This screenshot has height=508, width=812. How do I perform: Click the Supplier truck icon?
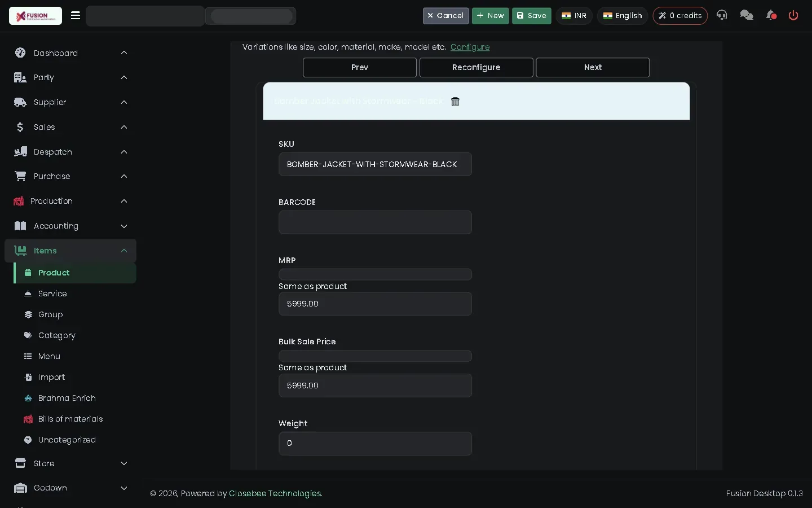(20, 102)
